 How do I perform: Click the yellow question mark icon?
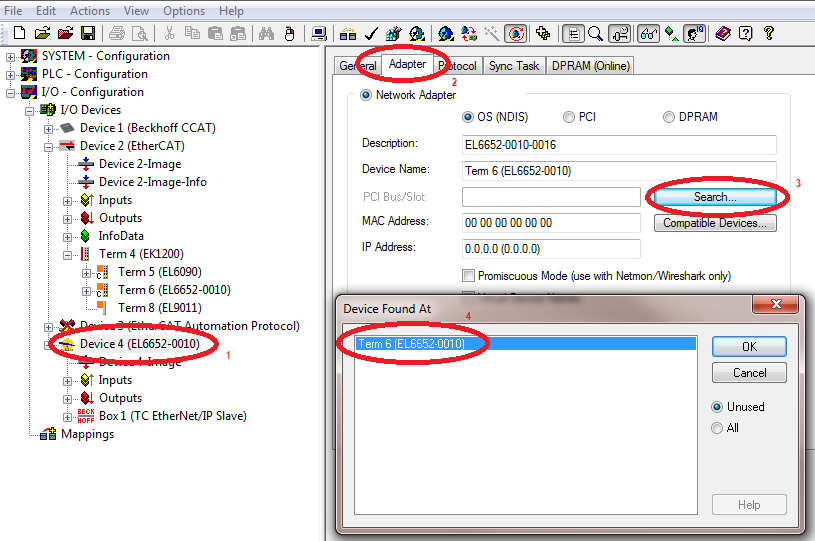coord(769,33)
